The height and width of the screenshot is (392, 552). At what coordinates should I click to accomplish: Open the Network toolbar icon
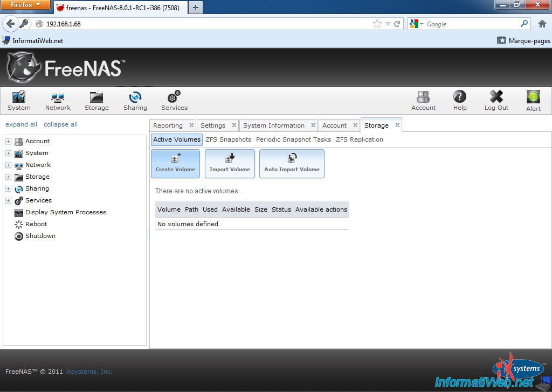point(58,101)
